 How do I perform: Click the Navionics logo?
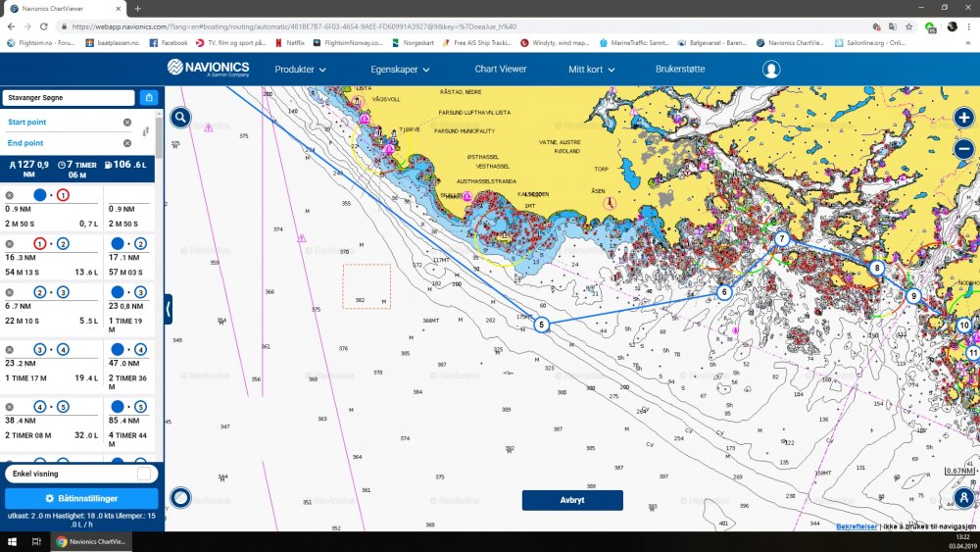(208, 68)
